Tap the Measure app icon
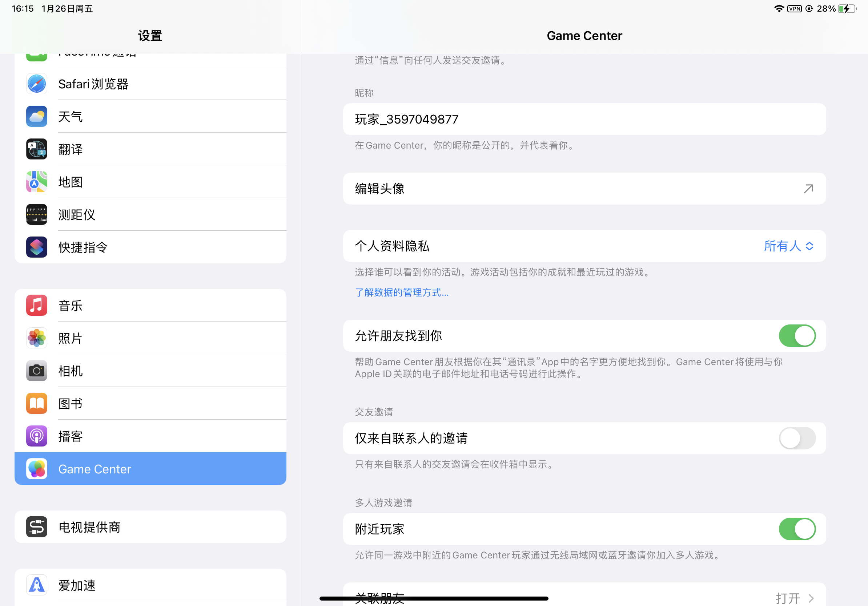Image resolution: width=868 pixels, height=606 pixels. tap(37, 215)
